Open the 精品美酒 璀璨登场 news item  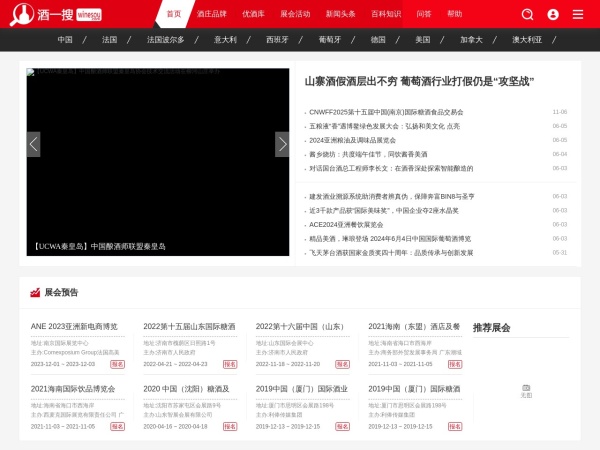(x=390, y=239)
